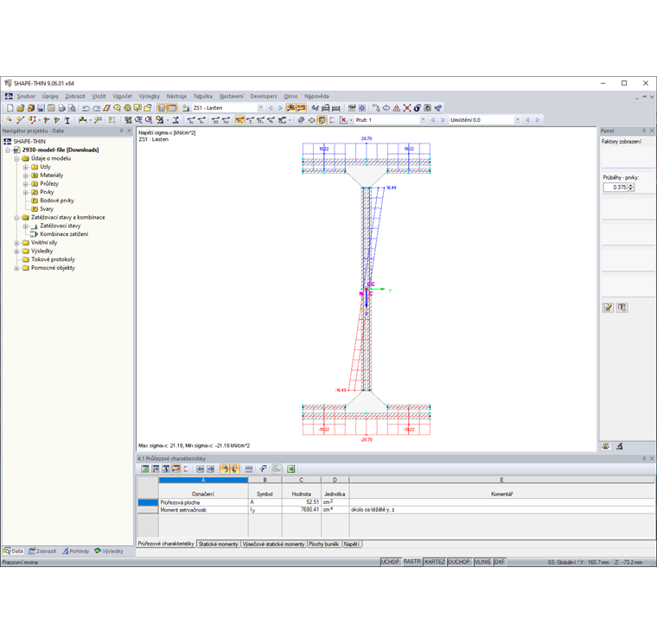Click the Undo arrow icon
The width and height of the screenshot is (657, 644).
click(x=86, y=108)
